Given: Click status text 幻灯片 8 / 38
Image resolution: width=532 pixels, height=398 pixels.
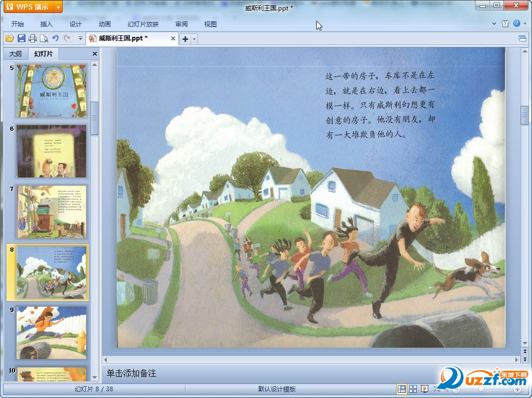Looking at the screenshot, I should 94,389.
